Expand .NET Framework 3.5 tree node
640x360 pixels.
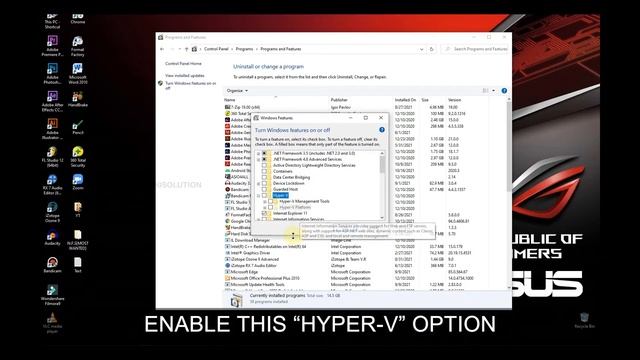258,153
